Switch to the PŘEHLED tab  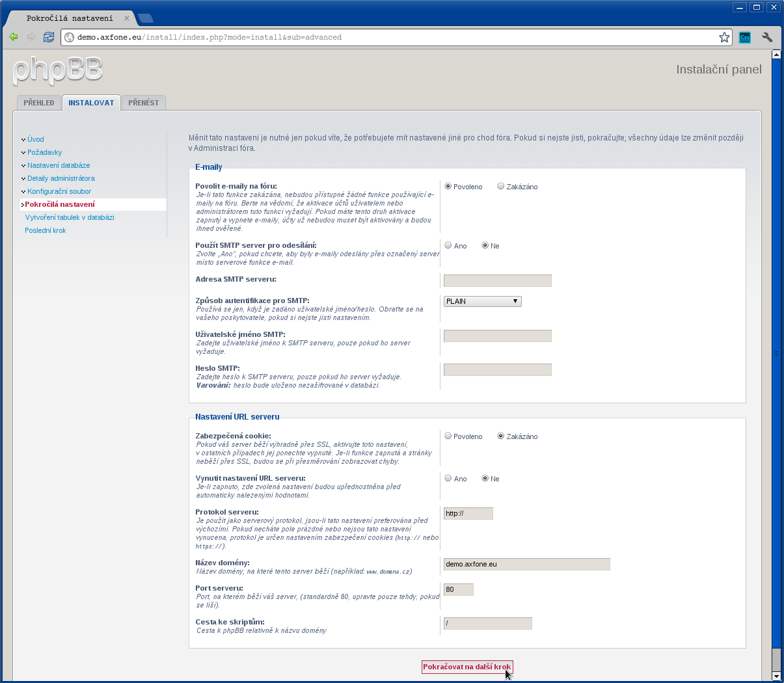[x=38, y=102]
